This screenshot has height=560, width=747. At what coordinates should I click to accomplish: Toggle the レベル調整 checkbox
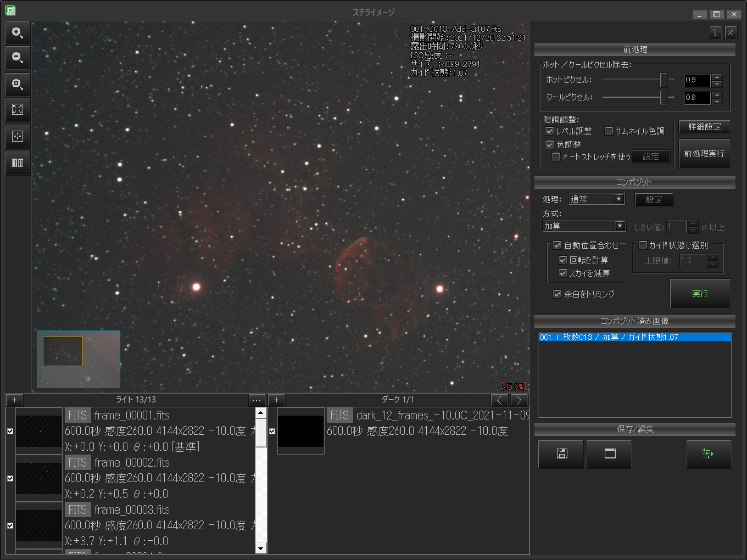click(x=549, y=131)
